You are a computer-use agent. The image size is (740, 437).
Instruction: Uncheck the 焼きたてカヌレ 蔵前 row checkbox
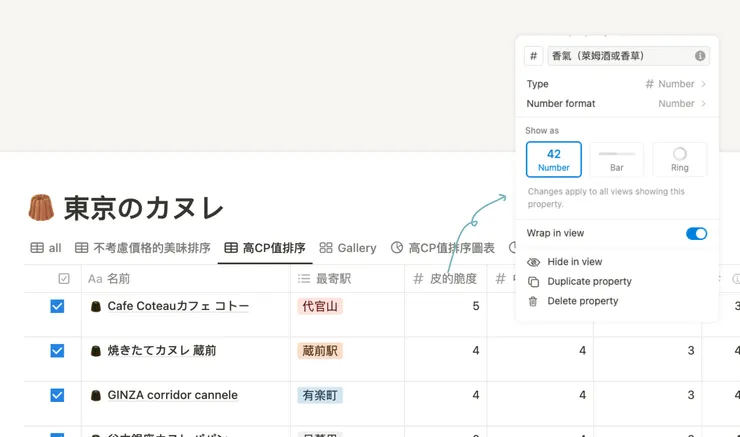coord(57,351)
